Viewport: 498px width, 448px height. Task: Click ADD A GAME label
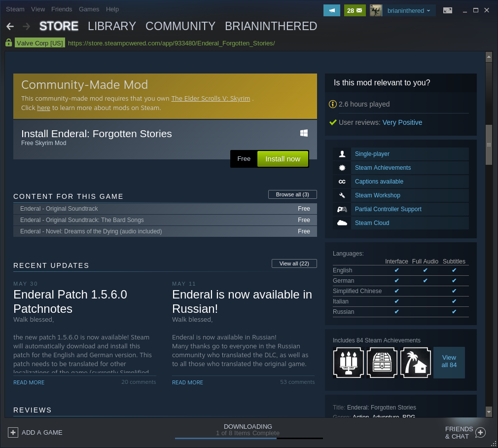click(42, 432)
